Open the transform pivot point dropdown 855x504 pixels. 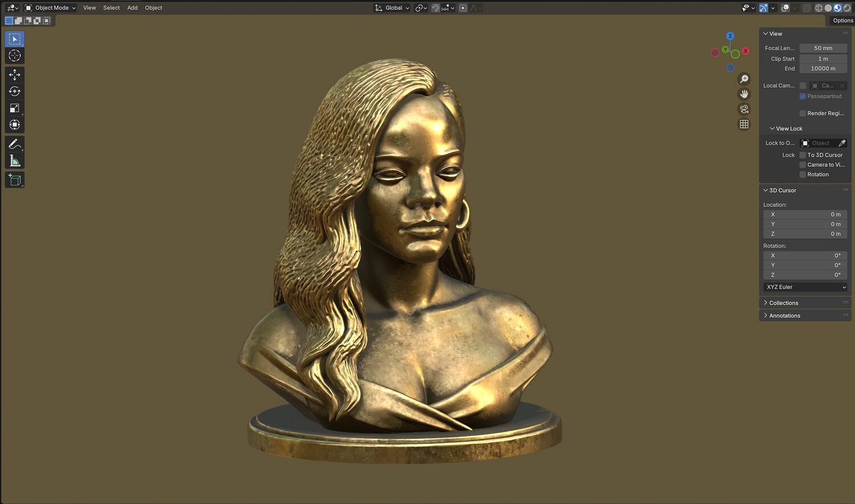pos(421,8)
